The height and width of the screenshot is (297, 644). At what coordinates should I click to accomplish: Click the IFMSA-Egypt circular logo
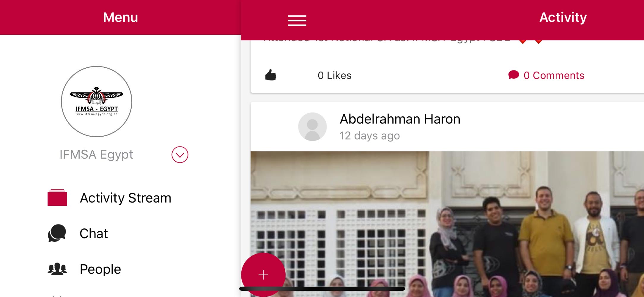[97, 102]
